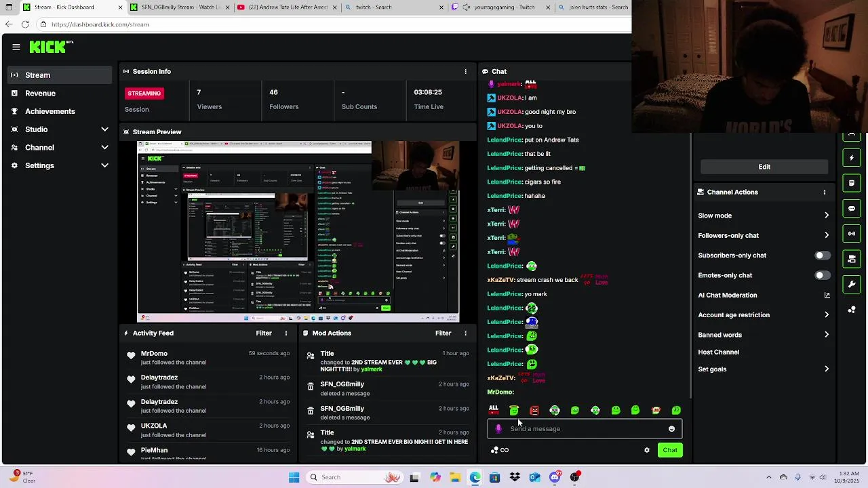The width and height of the screenshot is (868, 488).
Task: Open Account age restriction options arrow
Action: 827,315
